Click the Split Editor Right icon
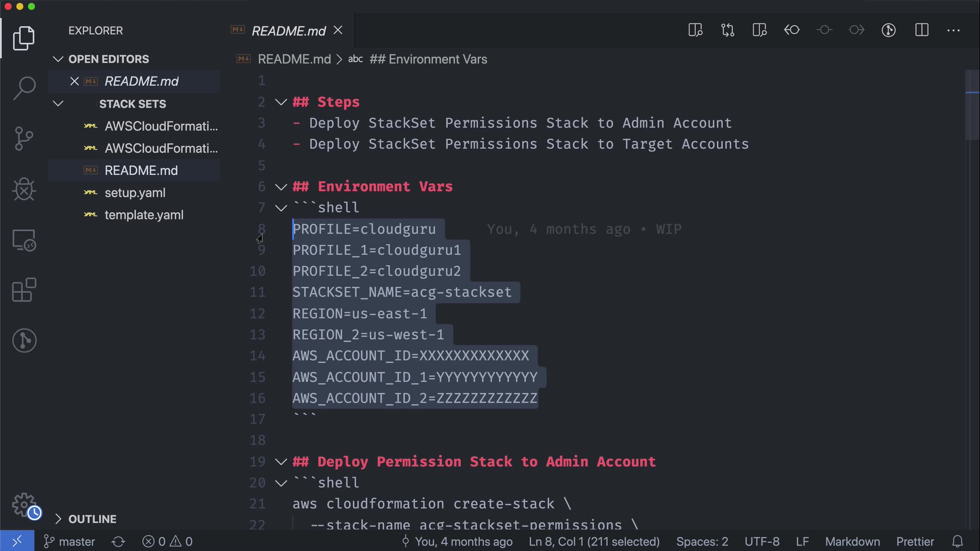The height and width of the screenshot is (551, 980). click(921, 30)
